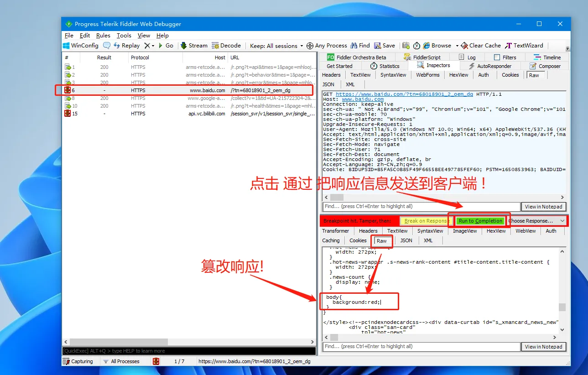Toggle Stream mode in the toolbar

[x=194, y=46]
